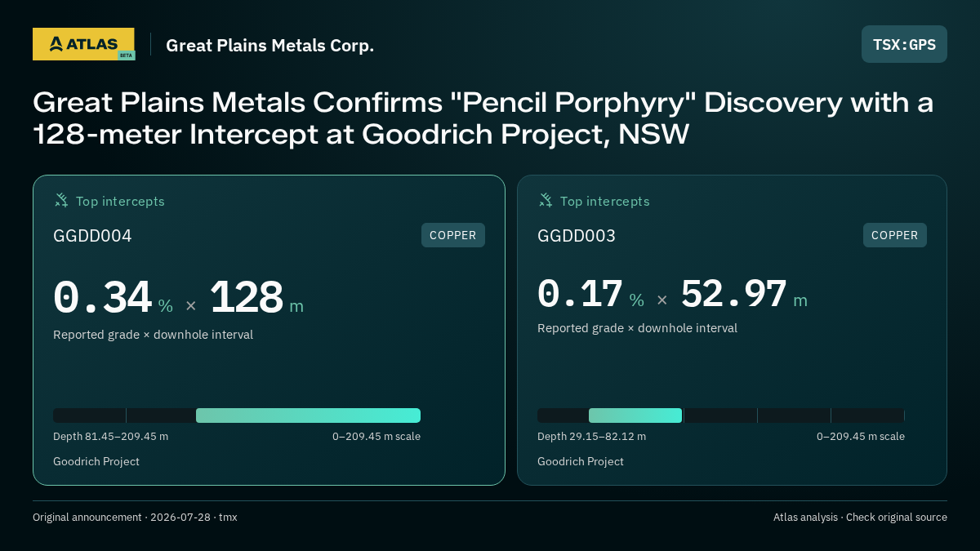Click the 52.97 m interval value
The width and height of the screenshot is (980, 551).
tap(744, 295)
